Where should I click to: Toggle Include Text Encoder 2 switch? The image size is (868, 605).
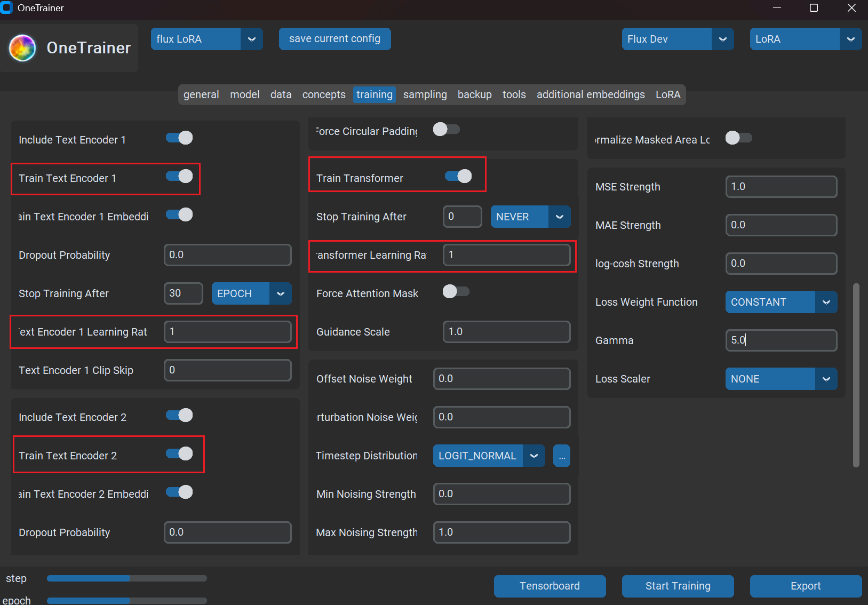tap(179, 415)
